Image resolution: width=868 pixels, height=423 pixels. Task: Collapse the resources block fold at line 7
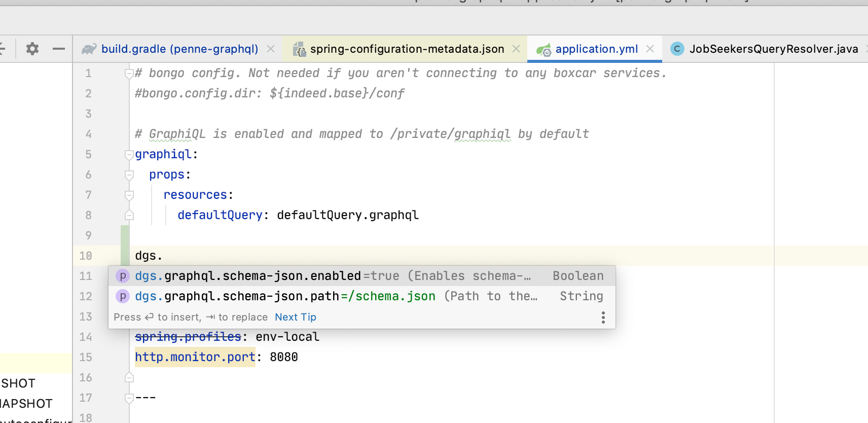coord(129,195)
